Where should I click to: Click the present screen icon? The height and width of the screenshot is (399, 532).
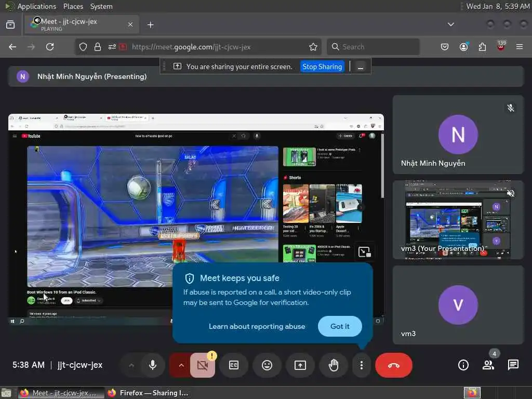pyautogui.click(x=300, y=365)
